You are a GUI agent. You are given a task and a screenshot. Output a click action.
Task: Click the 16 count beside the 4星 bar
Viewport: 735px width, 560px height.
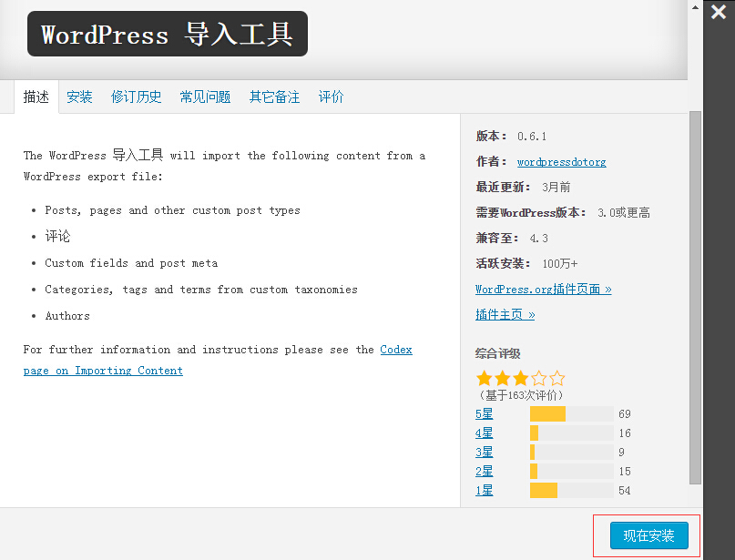(625, 433)
